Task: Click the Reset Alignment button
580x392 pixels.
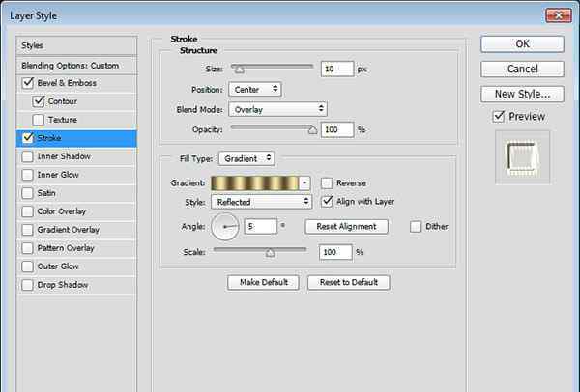Action: pos(347,227)
